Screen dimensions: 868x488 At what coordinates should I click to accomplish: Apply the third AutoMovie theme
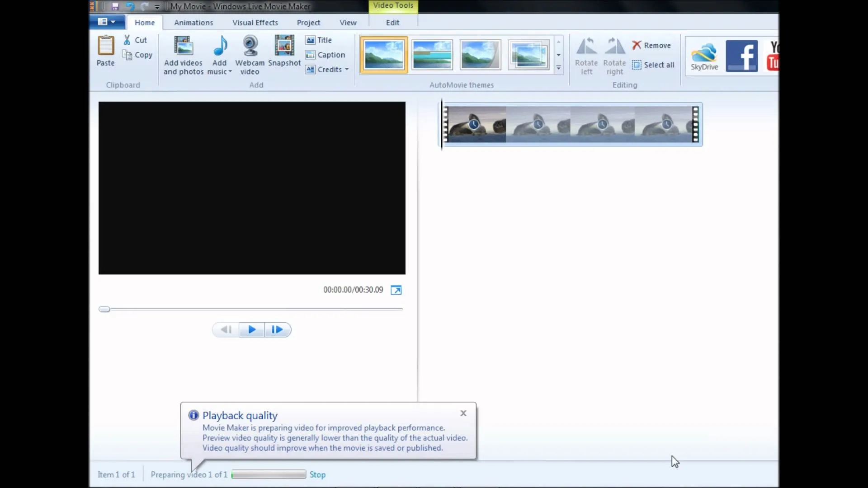[480, 55]
